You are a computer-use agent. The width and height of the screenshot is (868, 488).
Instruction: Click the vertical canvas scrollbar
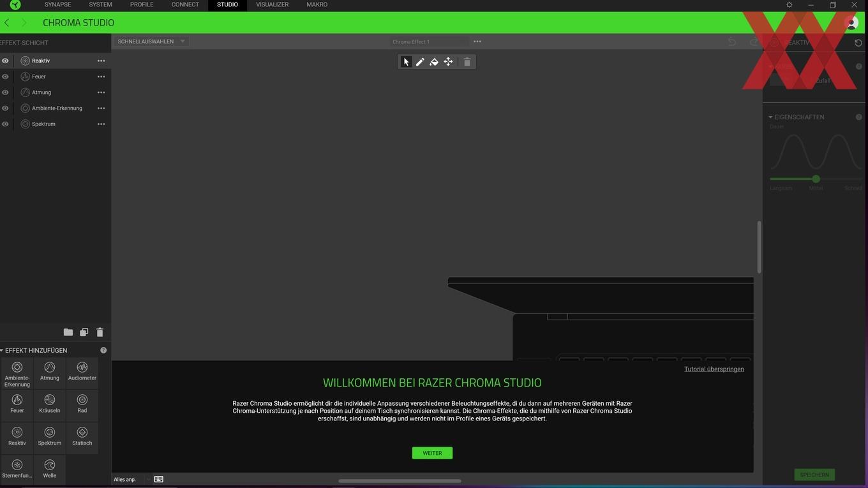[759, 248]
